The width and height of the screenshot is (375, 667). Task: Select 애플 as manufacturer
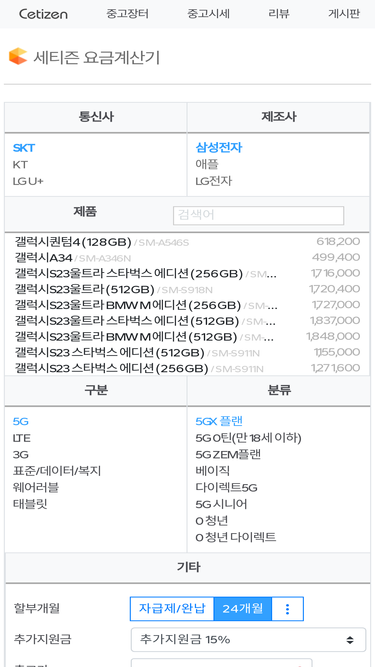207,165
